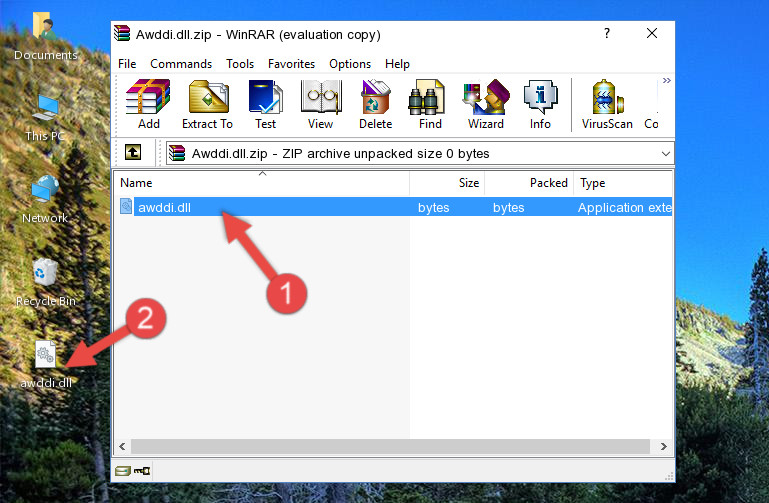Select the Network desktop icon
Image resolution: width=769 pixels, height=503 pixels.
pos(45,199)
